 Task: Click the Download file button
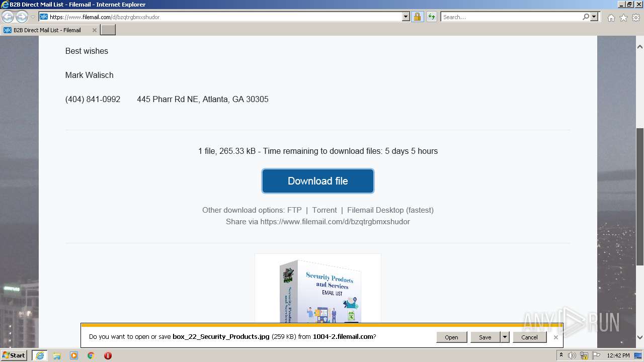coord(318,181)
